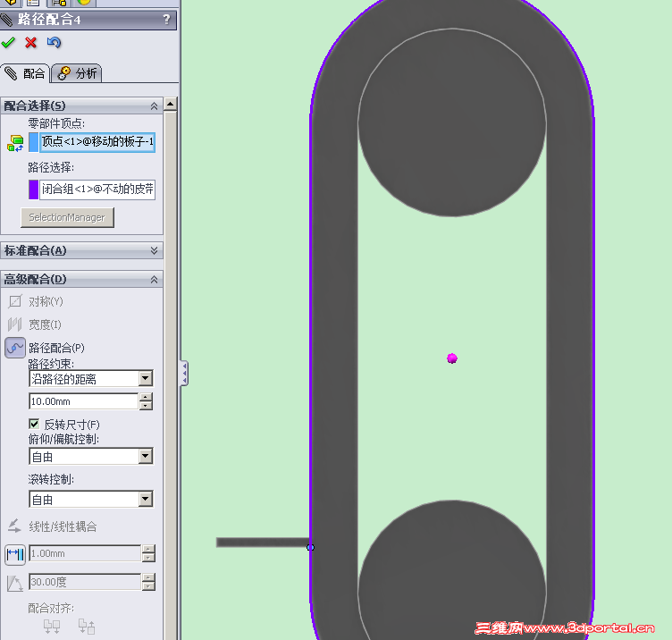Click the panel scrollbar up arrow

[x=170, y=105]
